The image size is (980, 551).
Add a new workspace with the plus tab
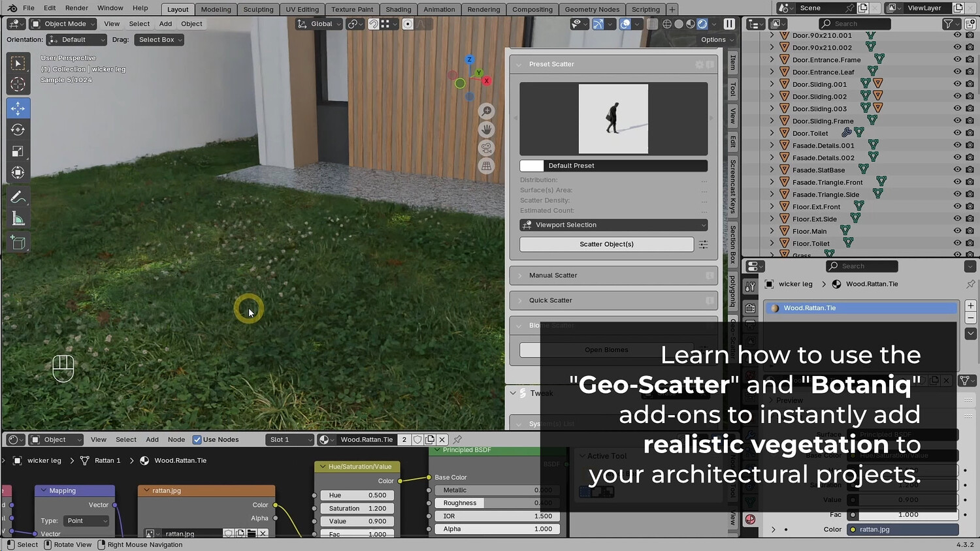coord(672,9)
